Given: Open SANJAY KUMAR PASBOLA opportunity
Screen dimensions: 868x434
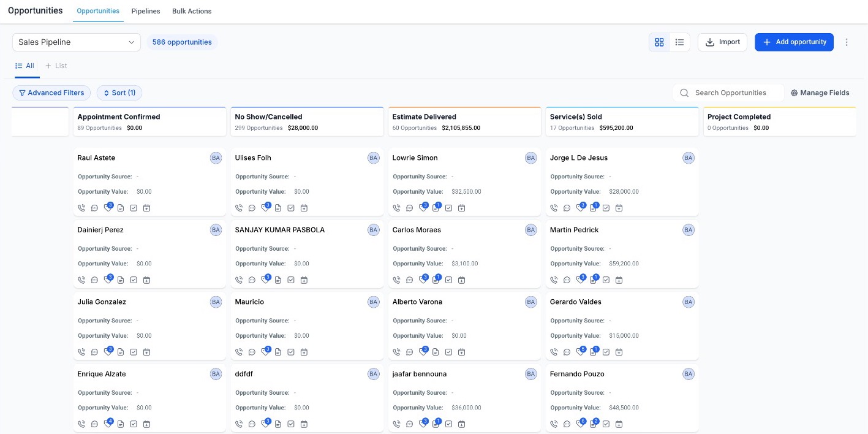Looking at the screenshot, I should pos(280,230).
